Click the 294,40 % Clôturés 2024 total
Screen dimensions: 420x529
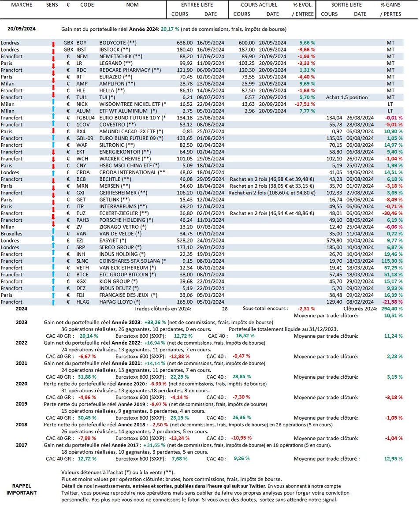point(391,309)
